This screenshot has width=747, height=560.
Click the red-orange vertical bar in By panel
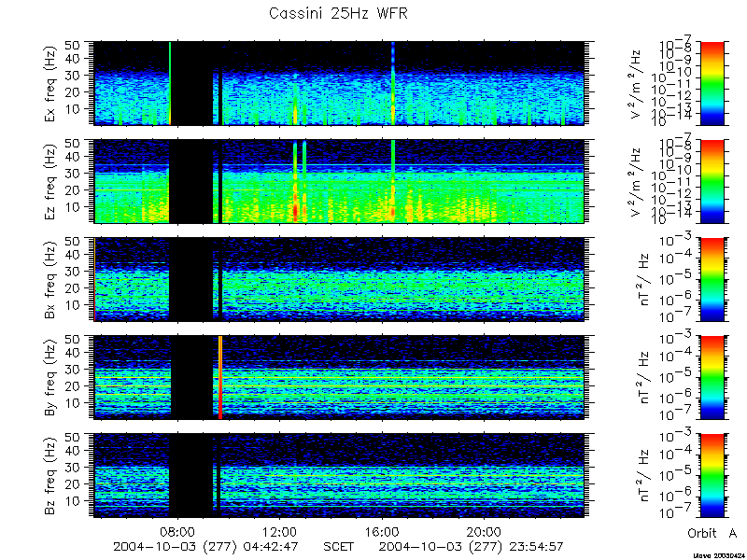tap(220, 377)
